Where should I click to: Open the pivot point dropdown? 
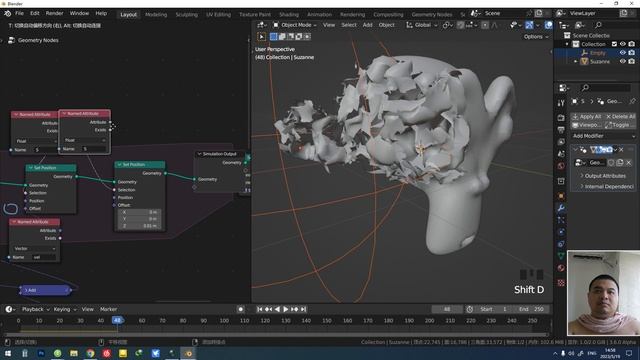coord(448,25)
